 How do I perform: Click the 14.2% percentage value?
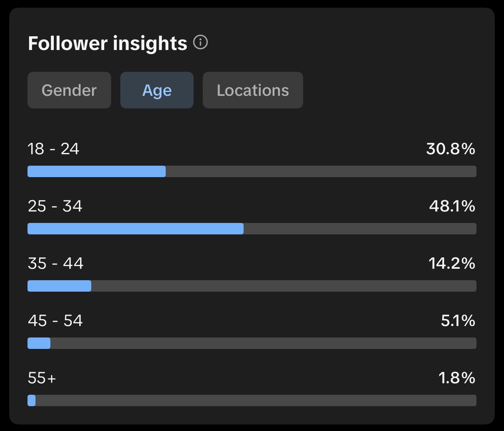click(x=452, y=263)
